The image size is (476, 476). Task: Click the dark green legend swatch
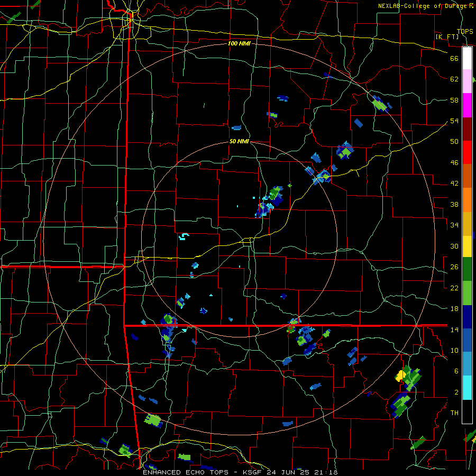(x=467, y=269)
